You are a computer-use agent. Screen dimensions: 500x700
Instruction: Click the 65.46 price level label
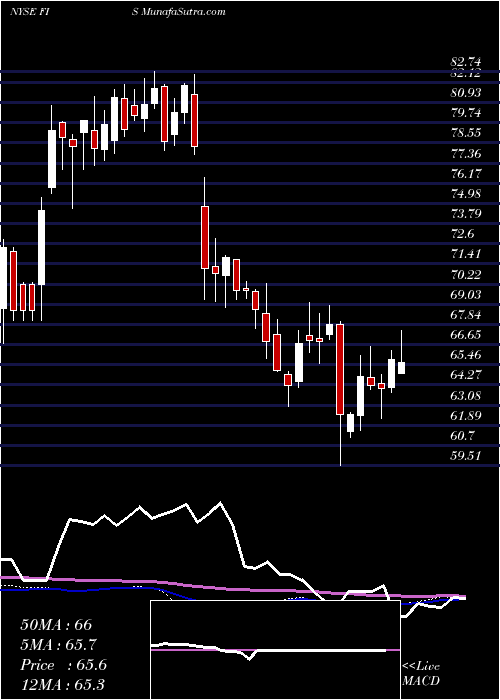467,355
